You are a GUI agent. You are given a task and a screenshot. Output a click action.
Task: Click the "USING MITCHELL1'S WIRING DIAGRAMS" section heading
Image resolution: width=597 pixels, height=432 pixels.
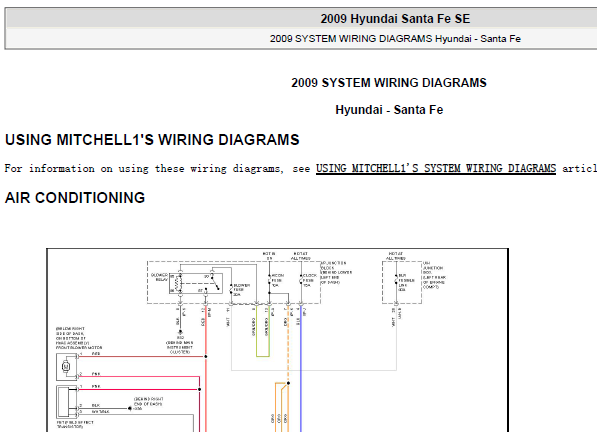point(152,140)
